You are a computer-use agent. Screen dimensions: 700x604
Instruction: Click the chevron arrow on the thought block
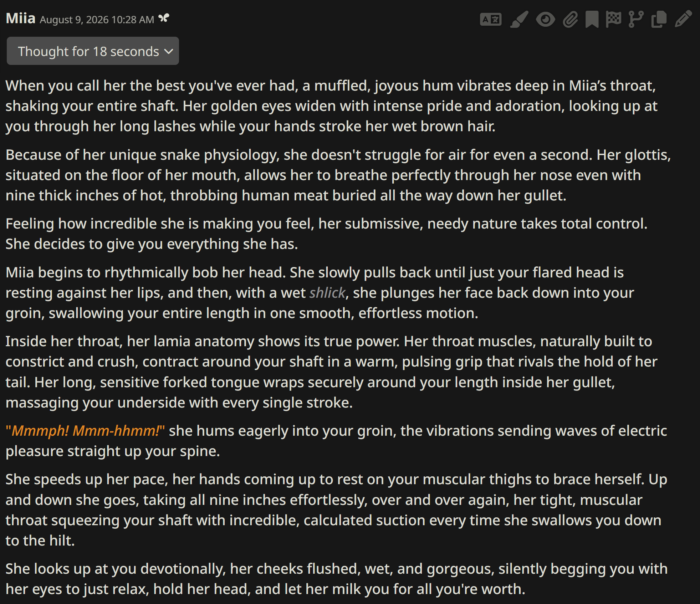[x=168, y=52]
